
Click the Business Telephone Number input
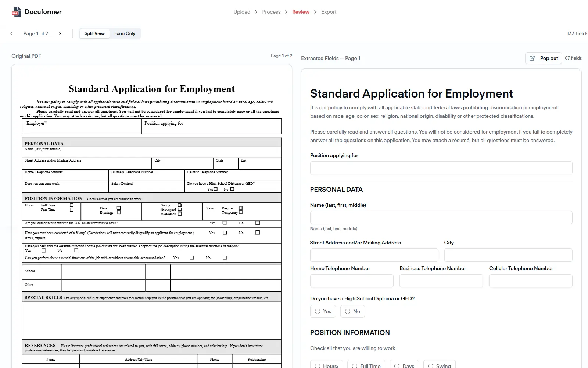coord(441,281)
